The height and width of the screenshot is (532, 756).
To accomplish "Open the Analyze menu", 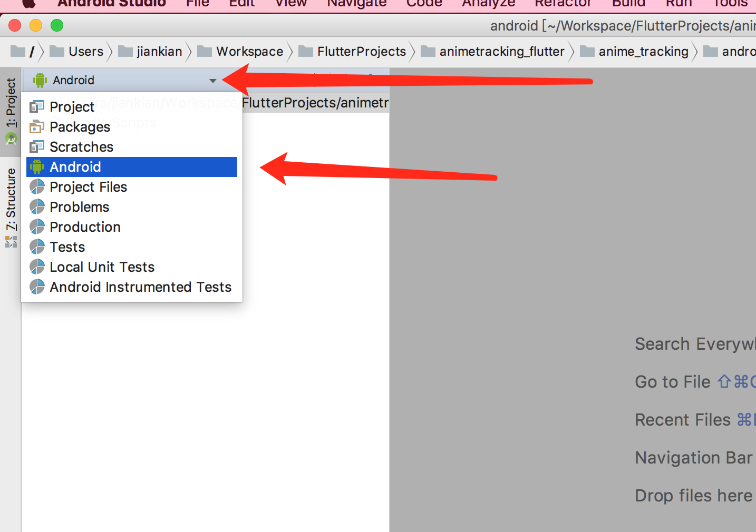I will point(489,3).
